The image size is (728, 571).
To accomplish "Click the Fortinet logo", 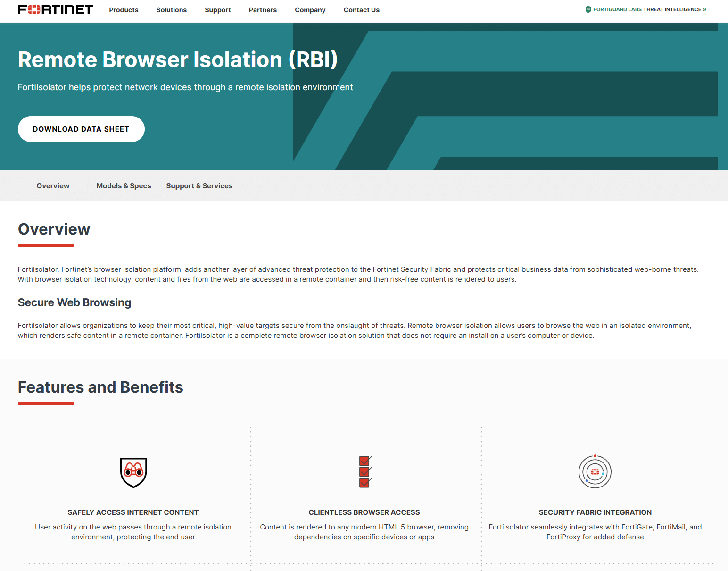I will coord(55,8).
